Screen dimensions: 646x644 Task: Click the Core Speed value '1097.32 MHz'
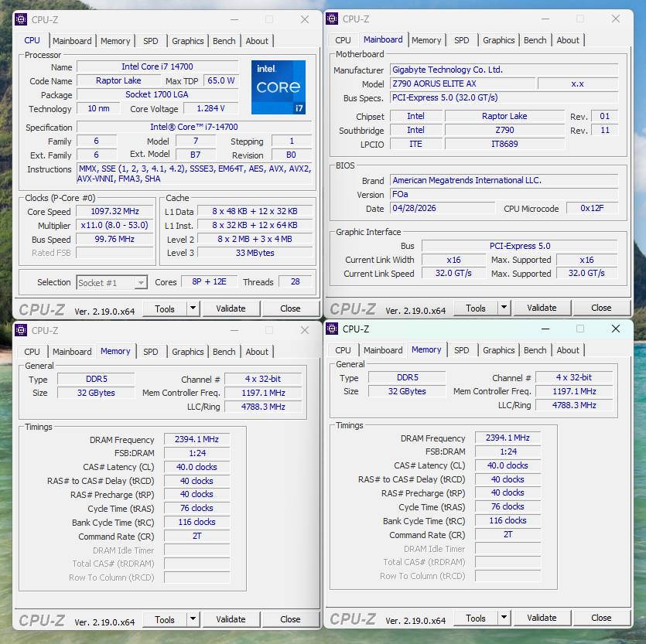pos(115,211)
